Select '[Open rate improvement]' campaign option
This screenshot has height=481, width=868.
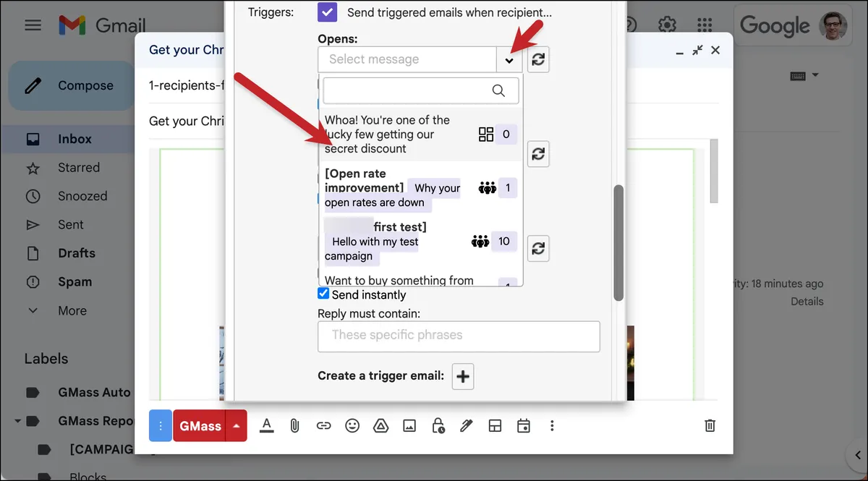(420, 188)
